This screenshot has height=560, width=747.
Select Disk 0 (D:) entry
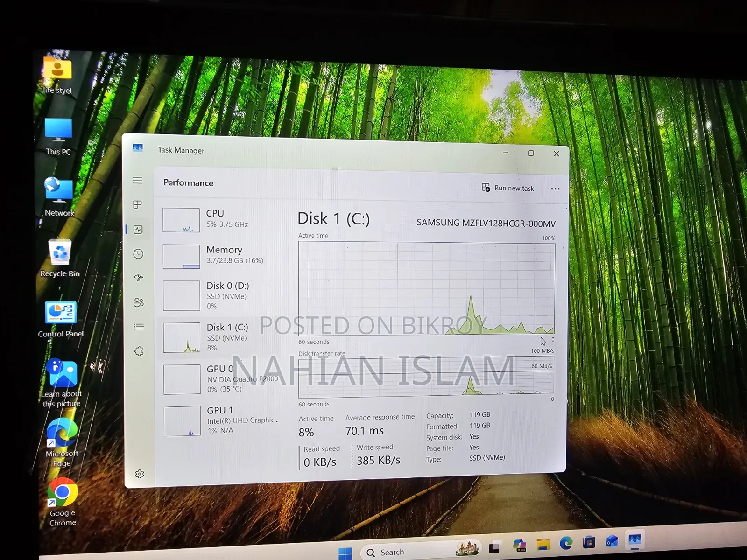(221, 295)
